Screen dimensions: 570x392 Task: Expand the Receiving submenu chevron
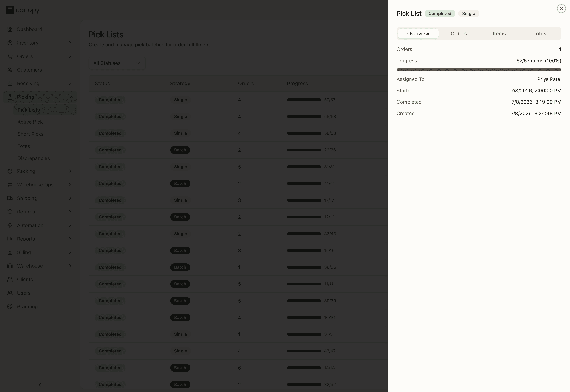pos(70,83)
